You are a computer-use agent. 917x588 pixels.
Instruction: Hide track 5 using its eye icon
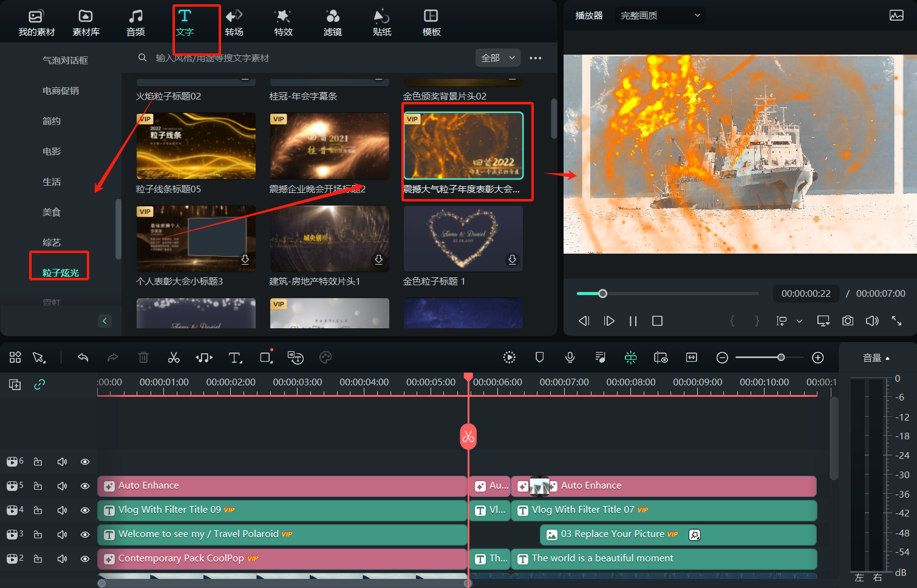coord(85,486)
